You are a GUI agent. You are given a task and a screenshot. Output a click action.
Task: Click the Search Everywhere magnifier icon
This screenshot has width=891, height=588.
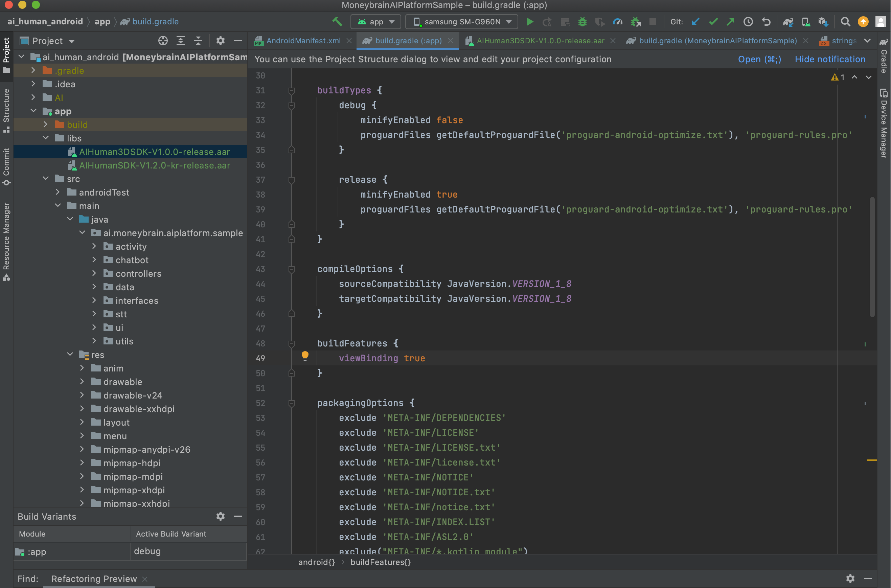coord(845,22)
